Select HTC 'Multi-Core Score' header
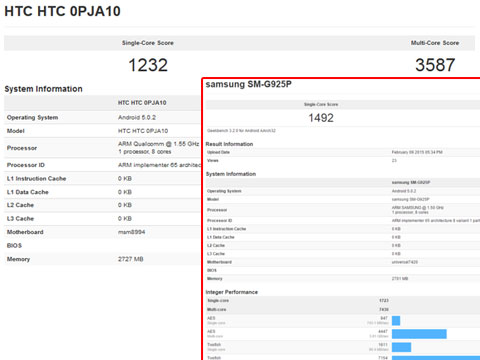The height and width of the screenshot is (360, 480). coord(435,43)
